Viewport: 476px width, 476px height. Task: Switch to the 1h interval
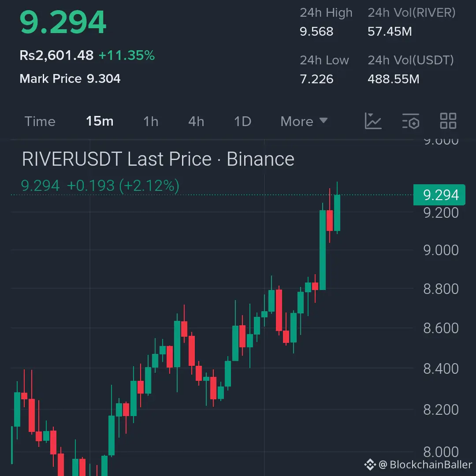(151, 122)
